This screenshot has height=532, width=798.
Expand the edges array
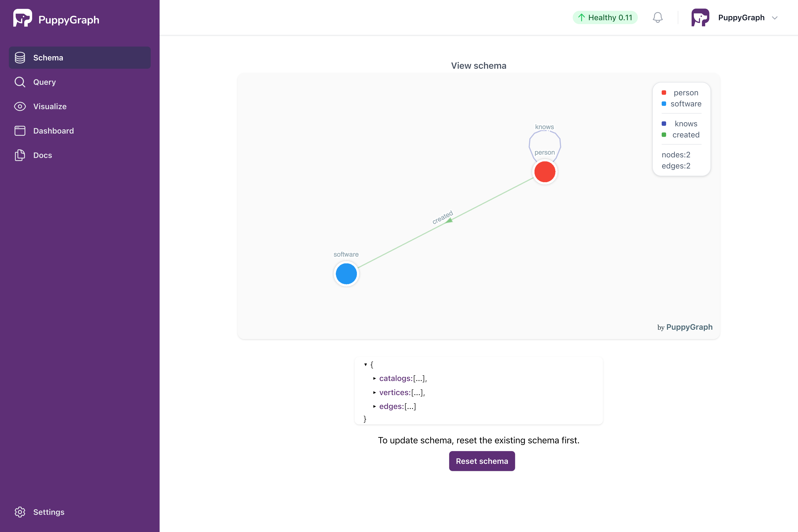(375, 406)
